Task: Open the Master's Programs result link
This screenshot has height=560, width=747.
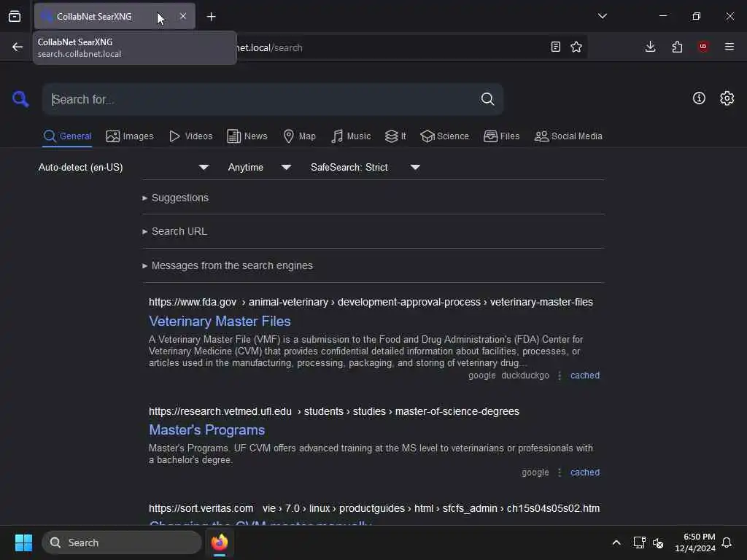Action: 206,430
